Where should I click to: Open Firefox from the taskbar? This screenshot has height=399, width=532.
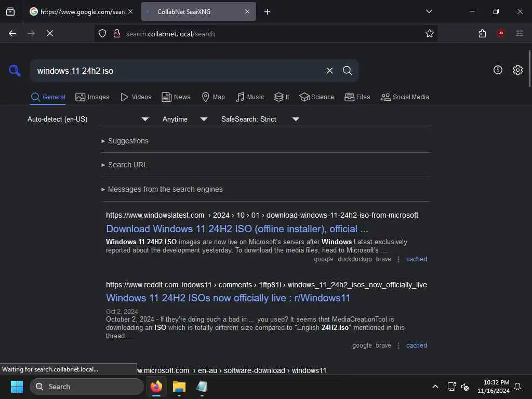click(156, 387)
